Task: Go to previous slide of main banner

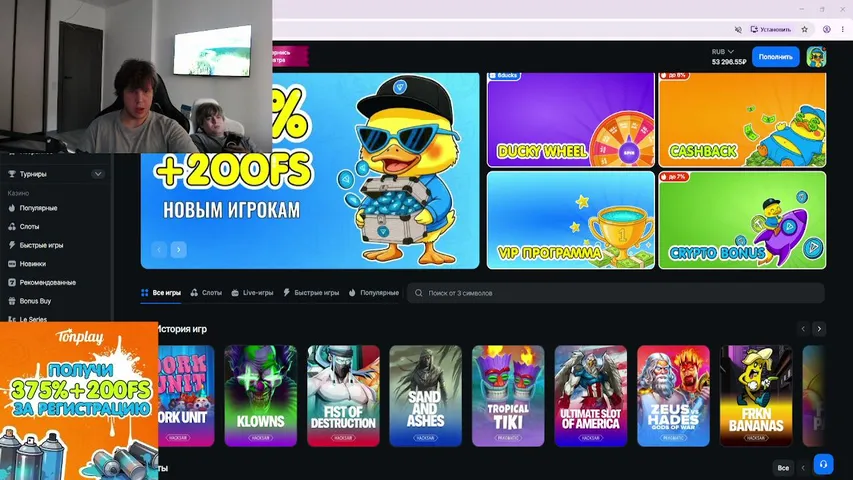Action: point(159,249)
